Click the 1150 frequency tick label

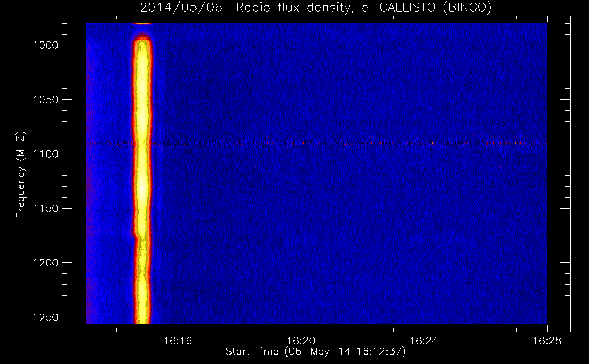[x=46, y=209]
